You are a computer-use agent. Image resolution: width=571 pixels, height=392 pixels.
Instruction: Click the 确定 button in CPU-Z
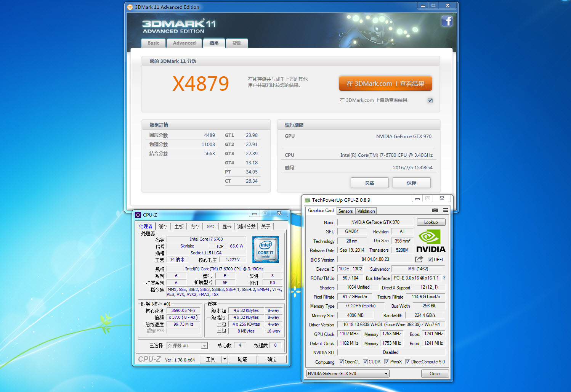point(272,359)
